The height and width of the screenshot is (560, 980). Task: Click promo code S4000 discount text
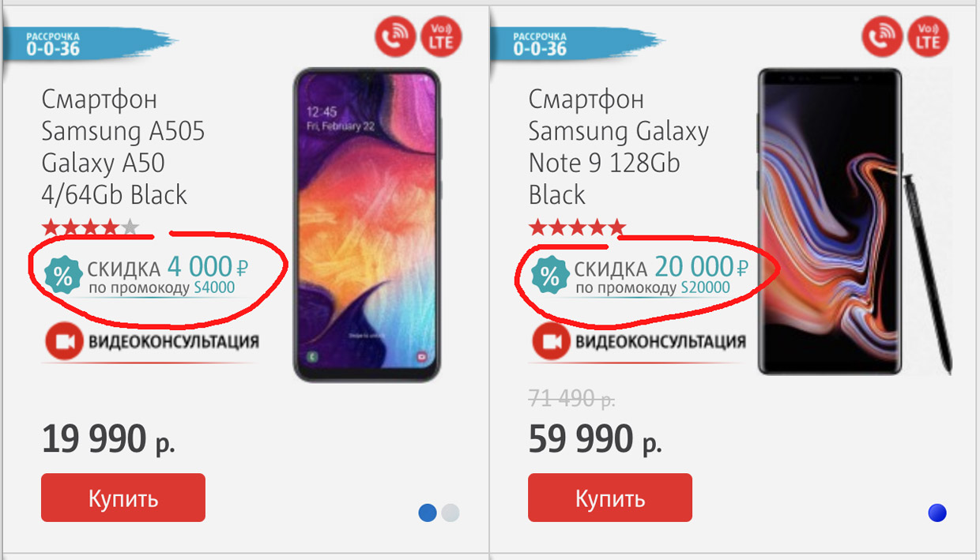coord(161,288)
